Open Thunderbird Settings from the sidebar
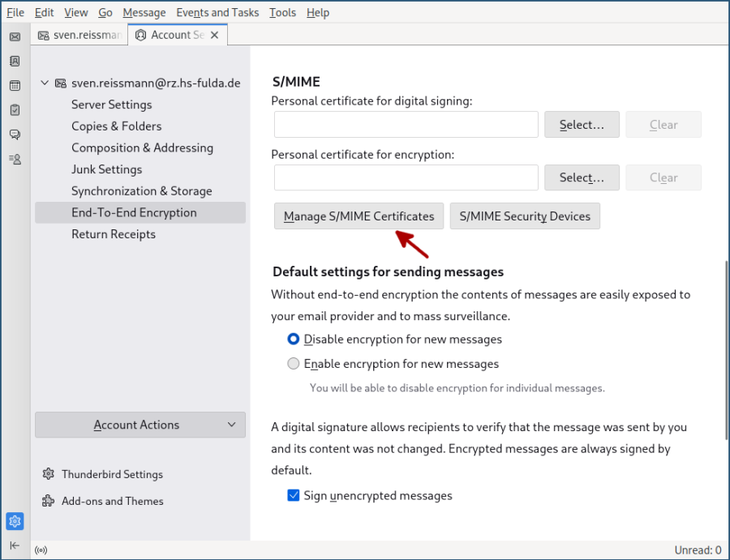 point(113,474)
